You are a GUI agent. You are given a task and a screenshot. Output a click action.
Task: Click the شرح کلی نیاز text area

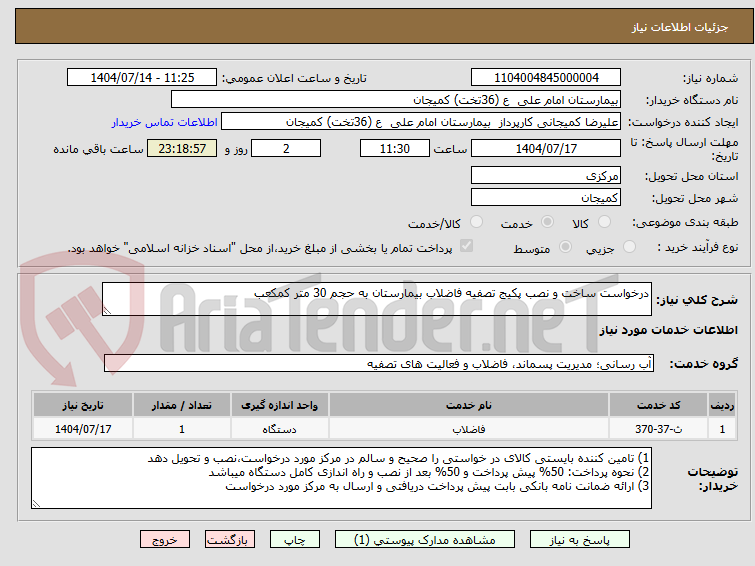pos(377,299)
